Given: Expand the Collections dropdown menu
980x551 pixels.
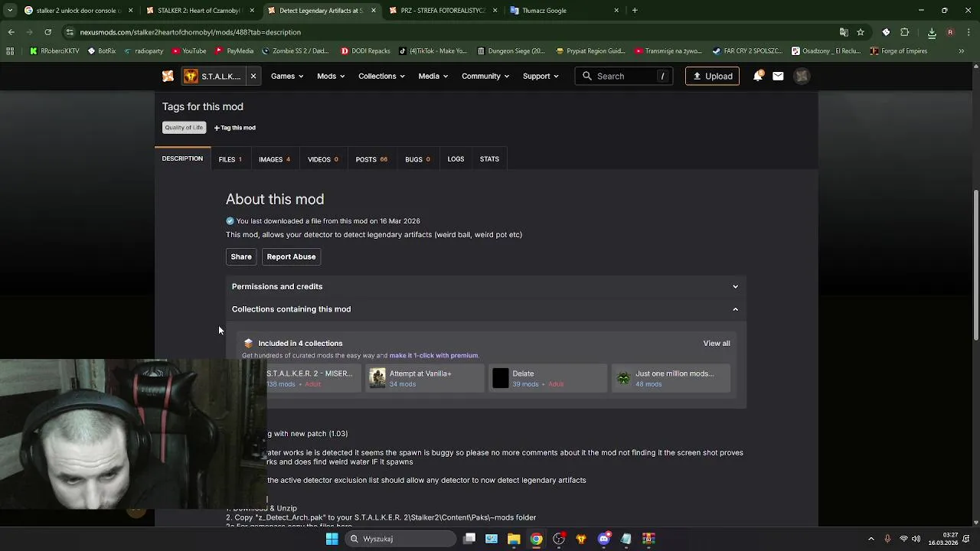Looking at the screenshot, I should [381, 76].
